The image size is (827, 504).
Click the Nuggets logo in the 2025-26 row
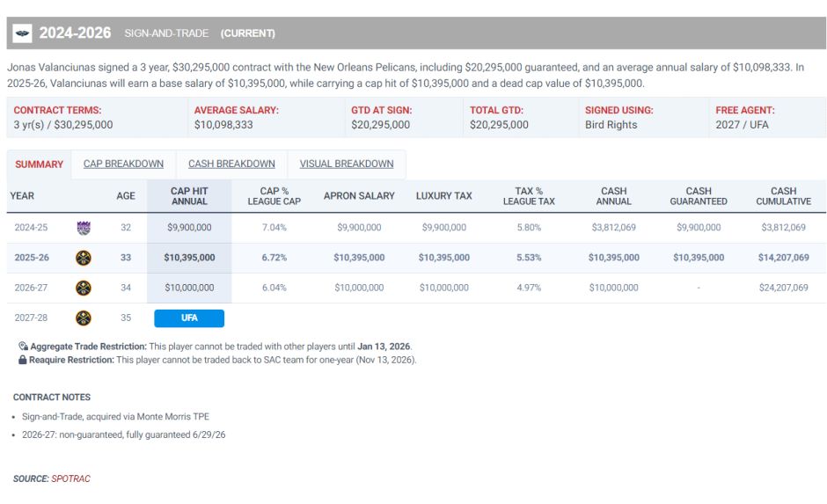click(84, 259)
